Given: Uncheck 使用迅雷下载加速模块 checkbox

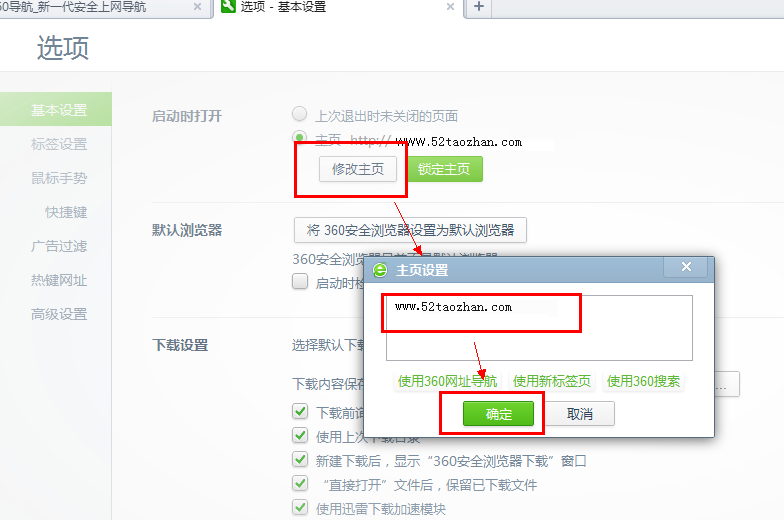Looking at the screenshot, I should (x=300, y=507).
